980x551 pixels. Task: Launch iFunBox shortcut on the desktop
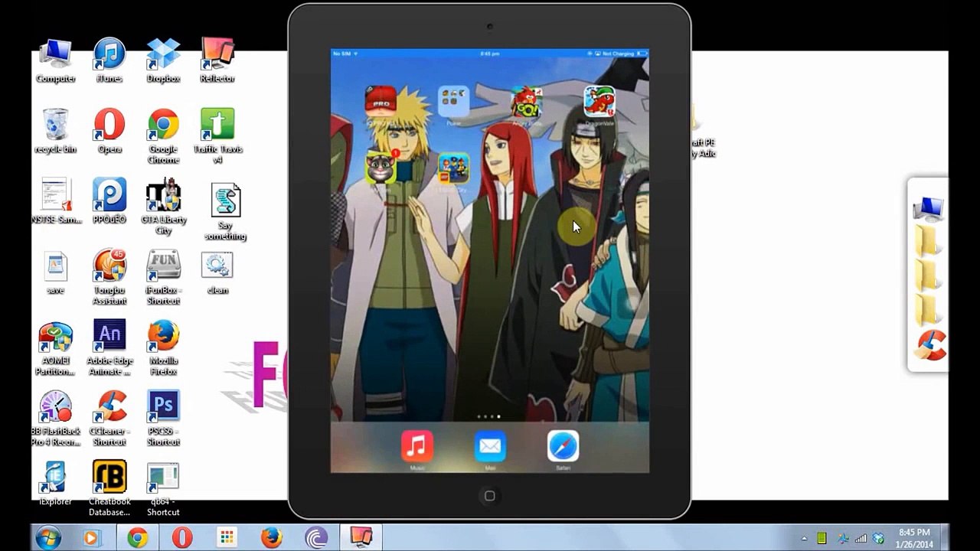163,277
